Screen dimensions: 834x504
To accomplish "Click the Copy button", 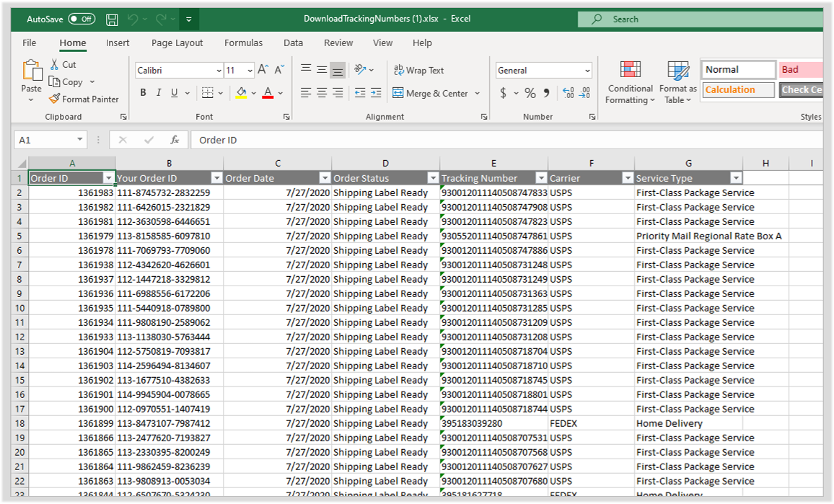I will (x=66, y=82).
